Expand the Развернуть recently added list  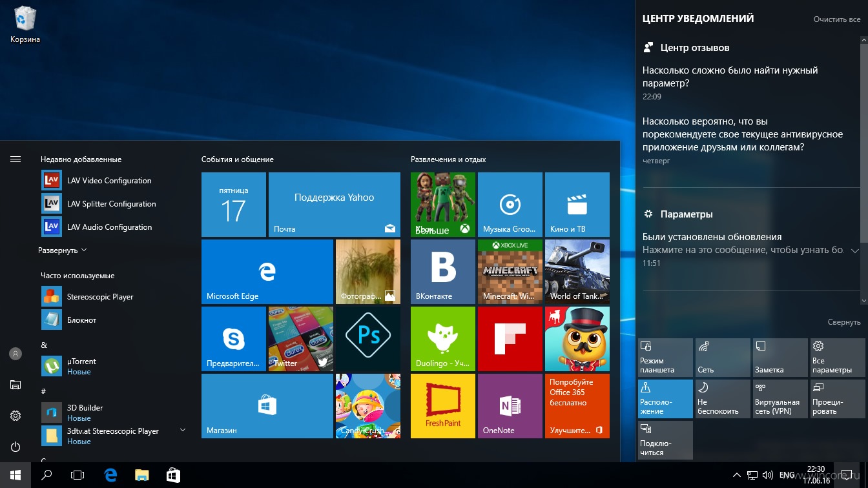[62, 250]
